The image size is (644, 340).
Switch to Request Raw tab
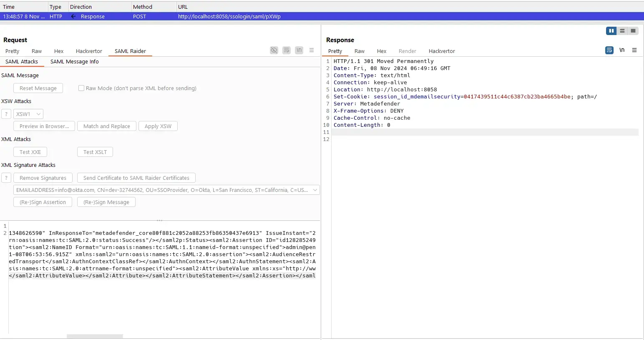(37, 51)
